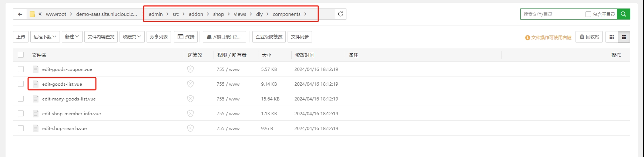Click the 926 B size cell
The image size is (644, 157).
267,128
